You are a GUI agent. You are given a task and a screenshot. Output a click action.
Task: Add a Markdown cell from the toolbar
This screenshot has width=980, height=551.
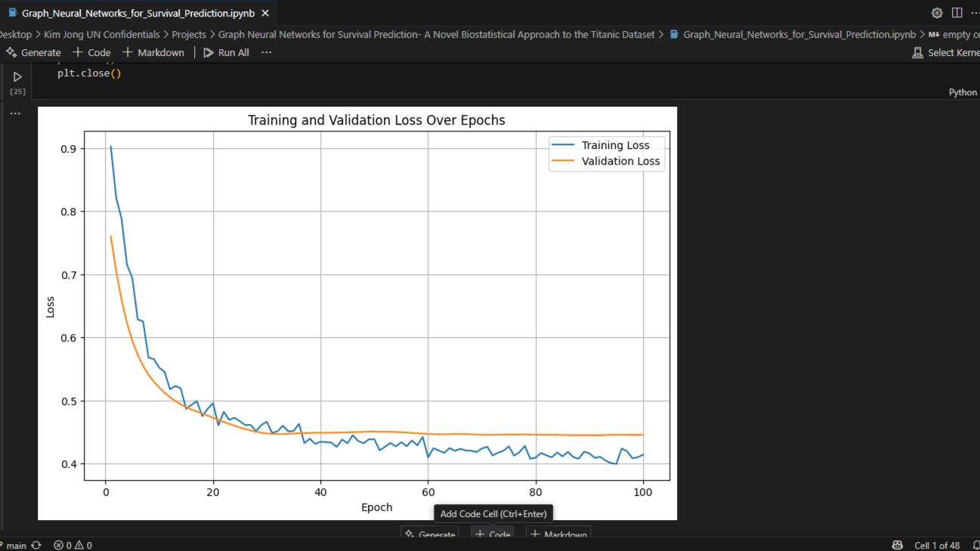click(153, 52)
